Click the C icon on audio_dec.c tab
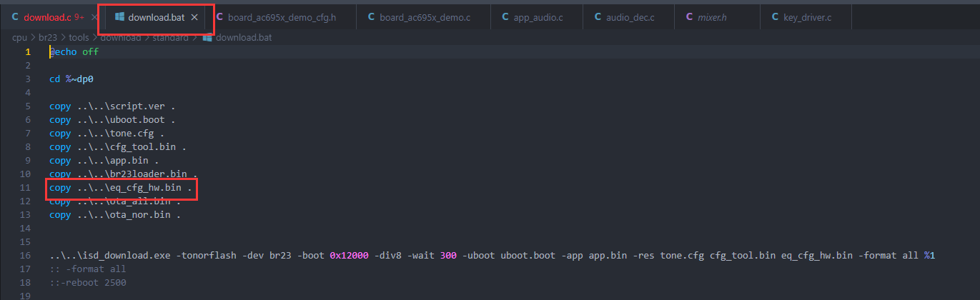This screenshot has height=300, width=980. (597, 16)
